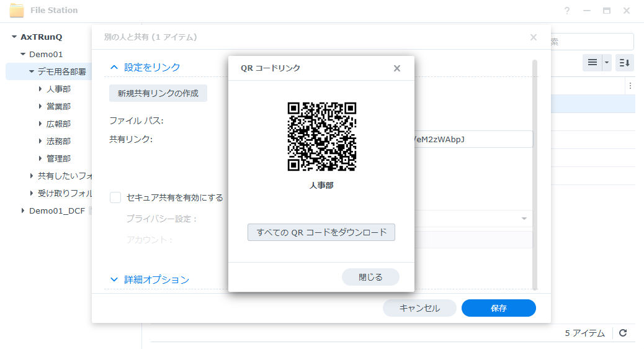This screenshot has height=349, width=644.
Task: Expand the 共有したいフォ folder arrow
Action: pos(32,176)
